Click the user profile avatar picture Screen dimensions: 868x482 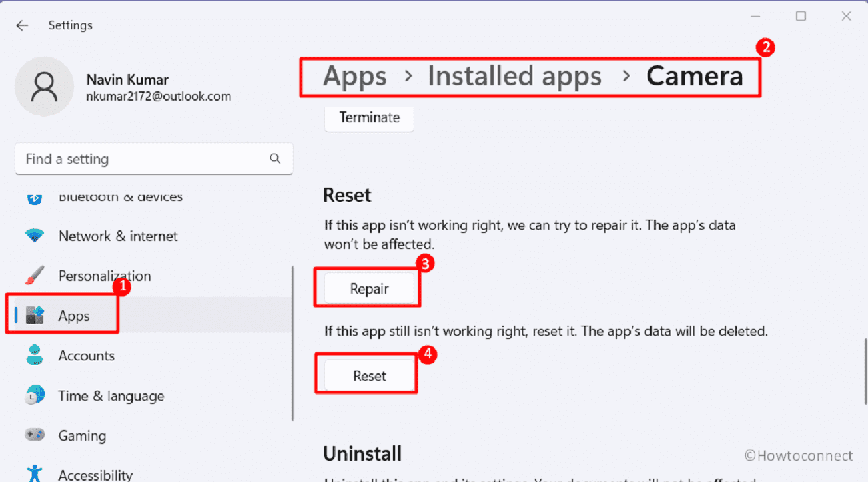click(x=44, y=87)
